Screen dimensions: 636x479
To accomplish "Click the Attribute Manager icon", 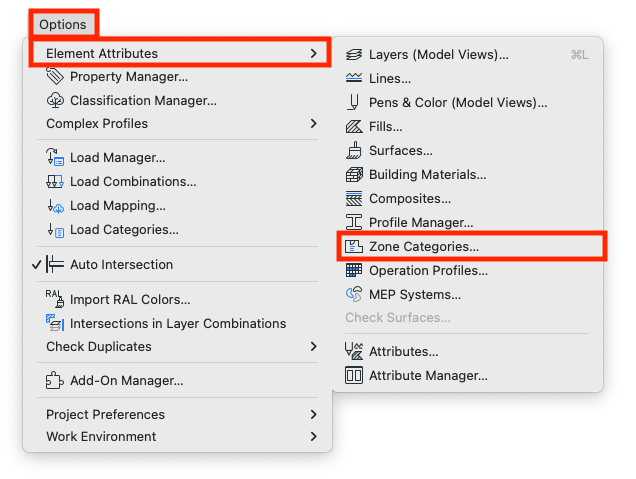I will point(354,375).
